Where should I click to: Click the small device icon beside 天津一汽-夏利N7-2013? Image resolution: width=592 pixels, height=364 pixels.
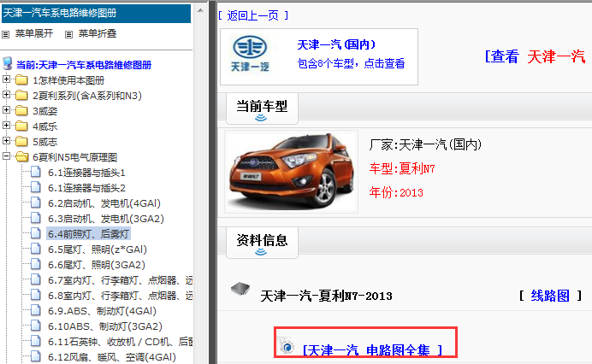click(x=240, y=290)
